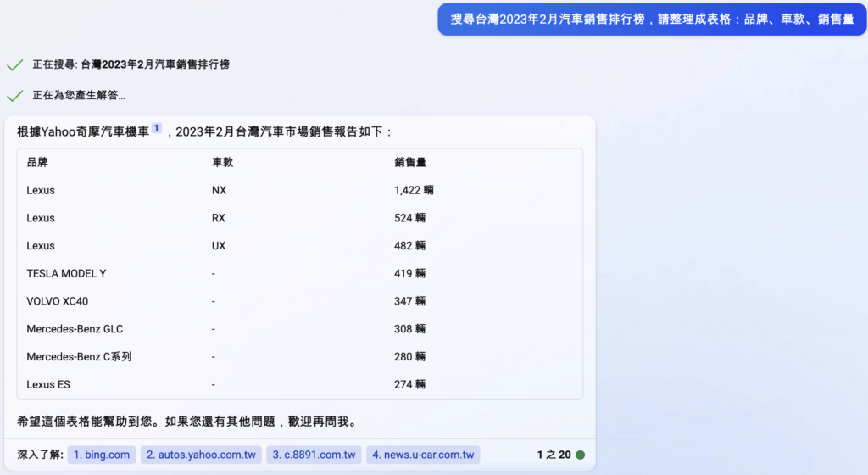This screenshot has width=868, height=475.
Task: Click the checkmark beside 正在為您產生解答
Action: point(14,96)
